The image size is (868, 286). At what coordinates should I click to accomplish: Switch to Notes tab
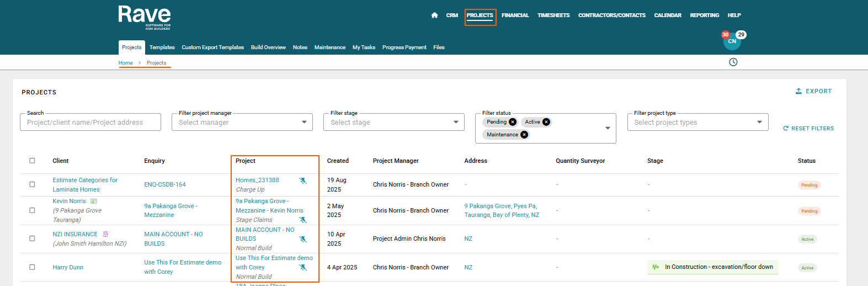(x=300, y=47)
